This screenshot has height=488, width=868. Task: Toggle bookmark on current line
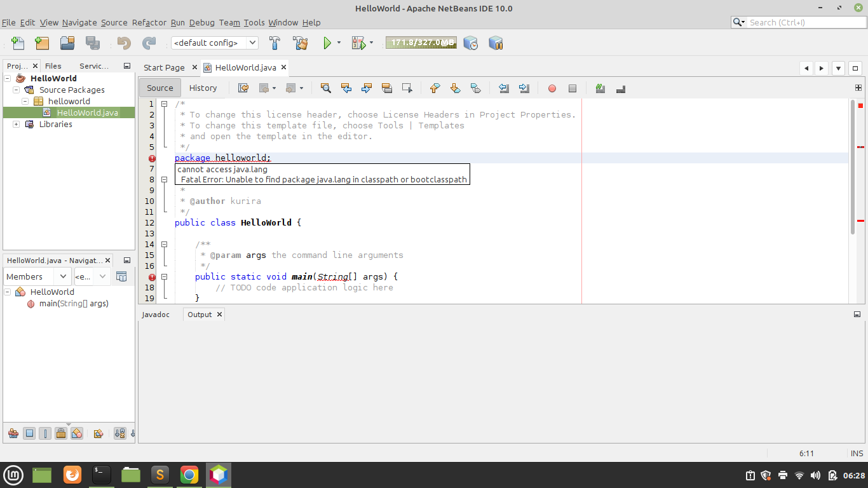[476, 88]
